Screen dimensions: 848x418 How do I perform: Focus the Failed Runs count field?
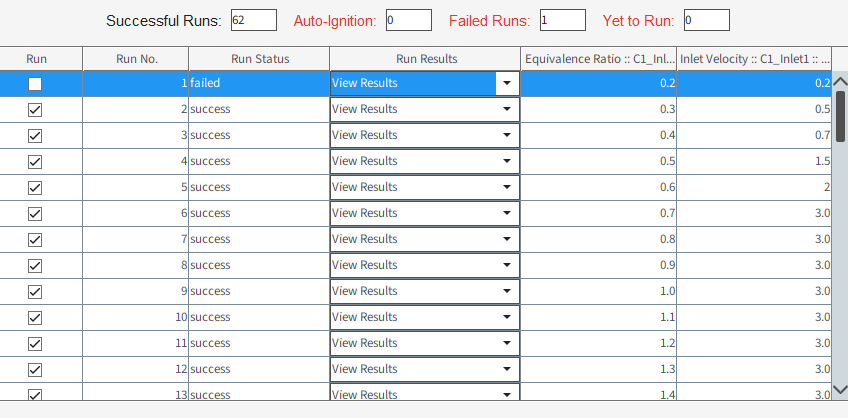click(562, 20)
